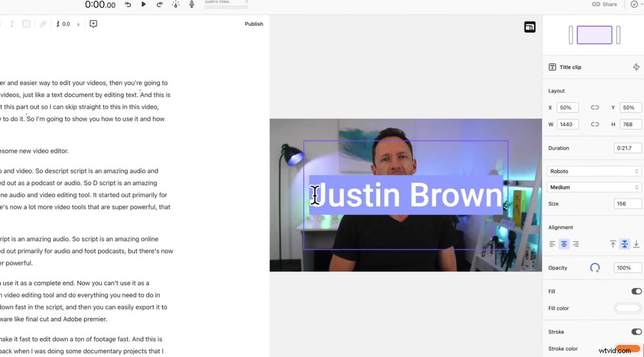Edit the X position field
Viewport: 644px width, 357px height.
(567, 107)
